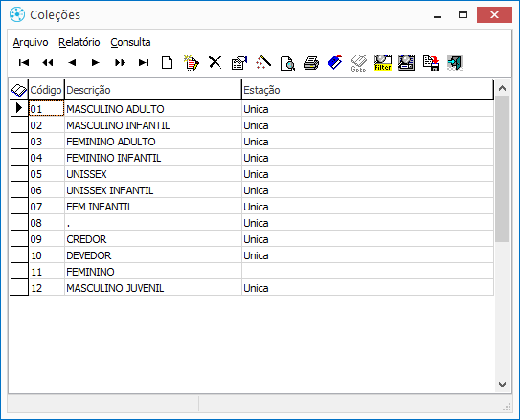
Task: Step back to previous record arrow
Action: pyautogui.click(x=72, y=62)
